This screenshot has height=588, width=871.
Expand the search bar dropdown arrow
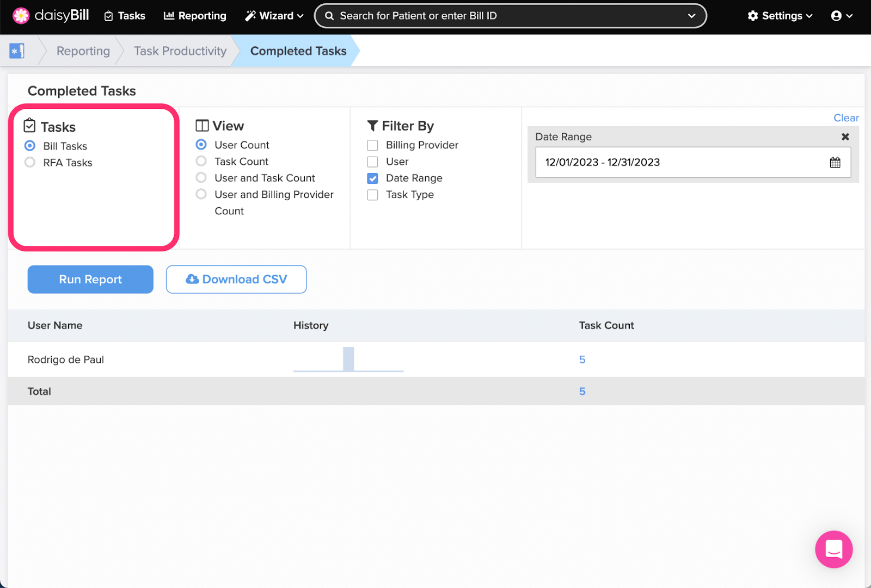[x=691, y=16]
